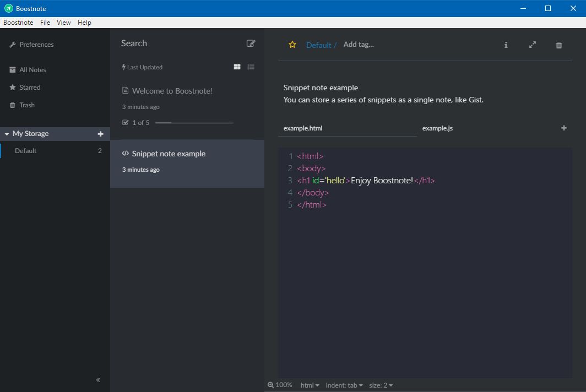Screen dimensions: 586x392
Task: Click the snippet description text area
Action: [x=425, y=94]
